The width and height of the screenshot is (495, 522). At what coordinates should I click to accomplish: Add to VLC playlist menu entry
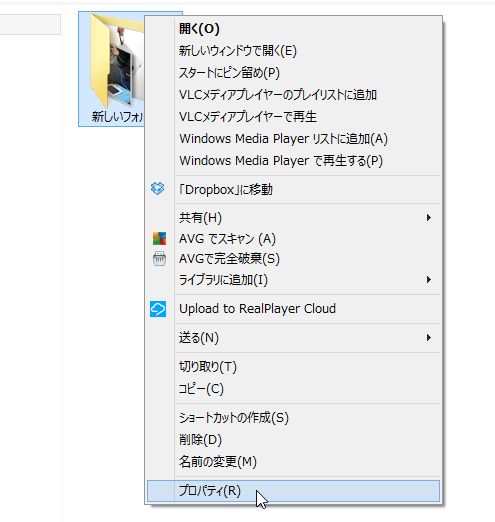point(293,95)
